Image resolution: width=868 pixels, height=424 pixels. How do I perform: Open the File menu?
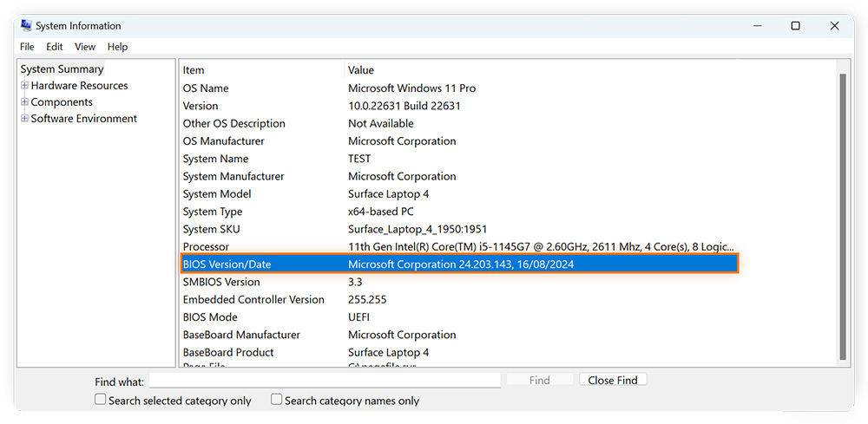pyautogui.click(x=27, y=47)
